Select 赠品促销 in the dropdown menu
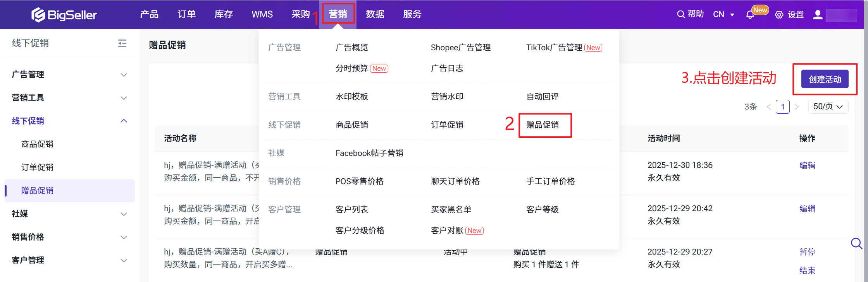This screenshot has width=868, height=282. point(542,125)
